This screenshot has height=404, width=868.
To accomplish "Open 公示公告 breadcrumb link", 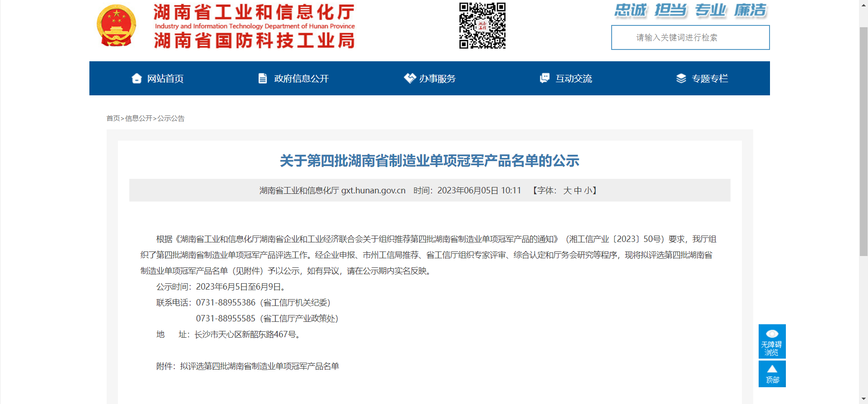I will point(171,118).
